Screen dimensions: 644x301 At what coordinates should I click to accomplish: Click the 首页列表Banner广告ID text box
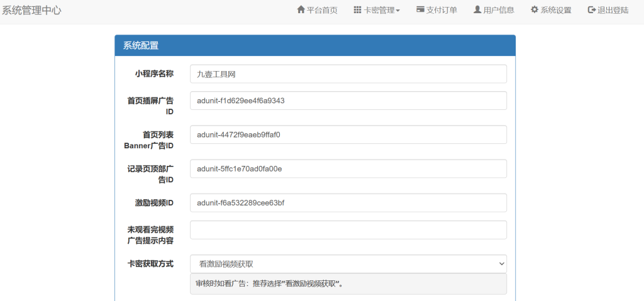click(348, 134)
